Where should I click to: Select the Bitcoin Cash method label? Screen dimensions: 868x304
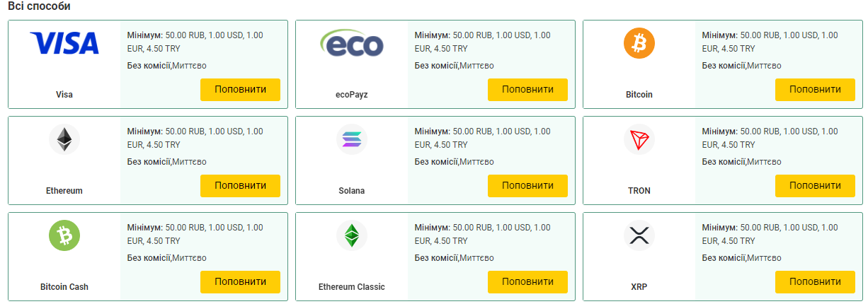pos(64,287)
